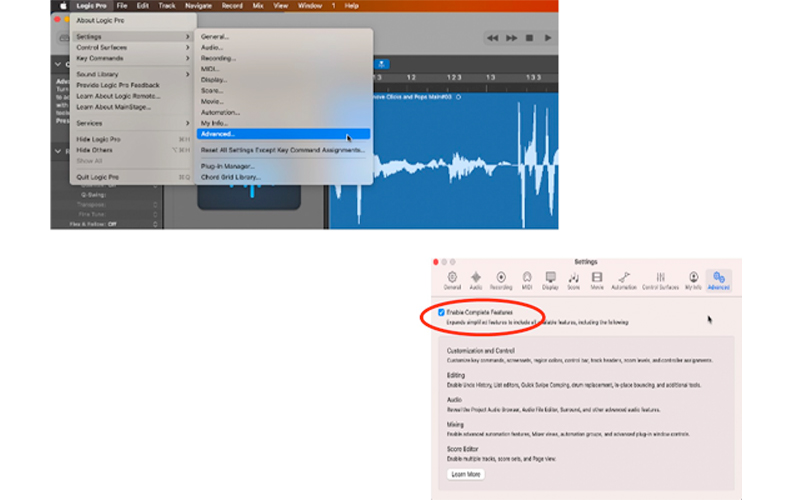Click the ruler at bar 13
This screenshot has height=500, width=792.
[490, 78]
